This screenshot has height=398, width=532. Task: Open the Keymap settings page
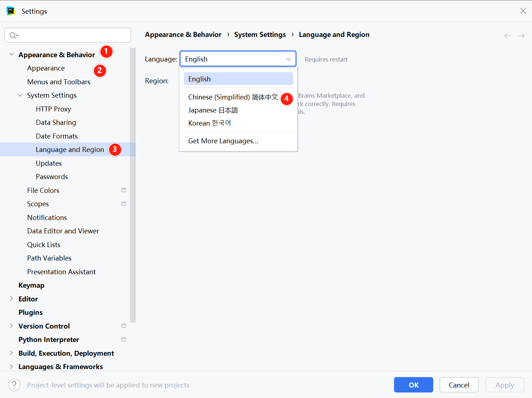(x=31, y=285)
